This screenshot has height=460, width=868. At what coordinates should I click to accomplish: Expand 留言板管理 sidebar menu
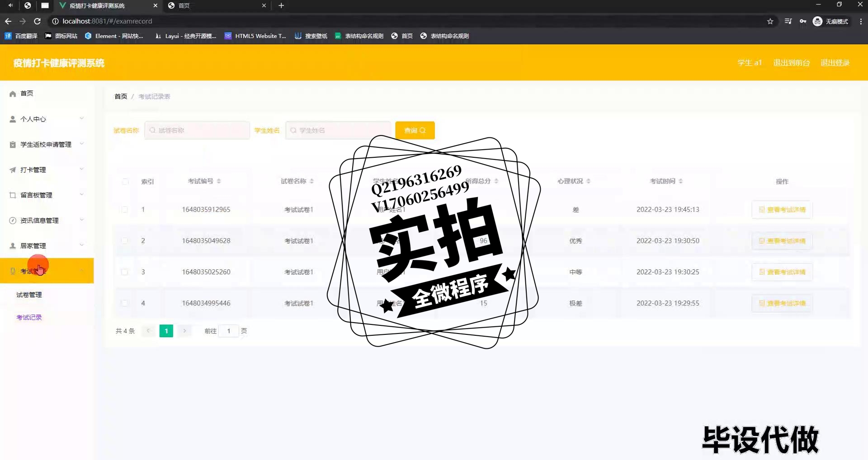pos(47,195)
